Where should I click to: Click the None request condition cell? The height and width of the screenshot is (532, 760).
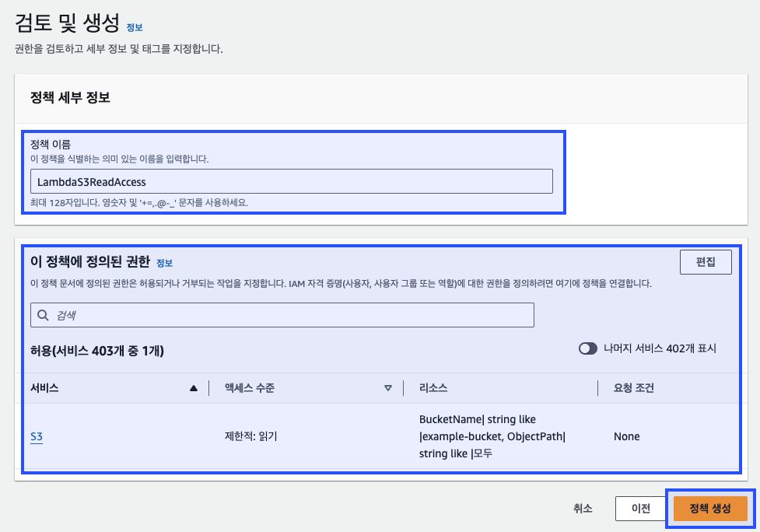pos(627,436)
